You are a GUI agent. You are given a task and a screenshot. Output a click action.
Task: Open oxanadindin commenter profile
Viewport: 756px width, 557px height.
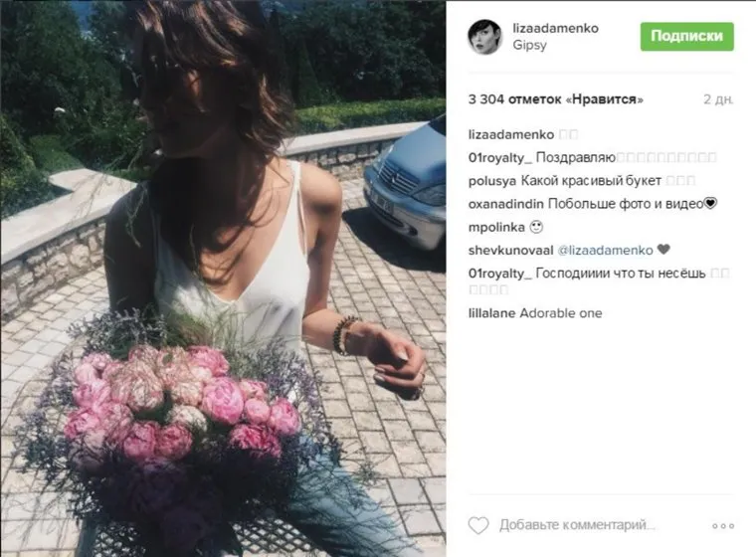click(x=505, y=204)
